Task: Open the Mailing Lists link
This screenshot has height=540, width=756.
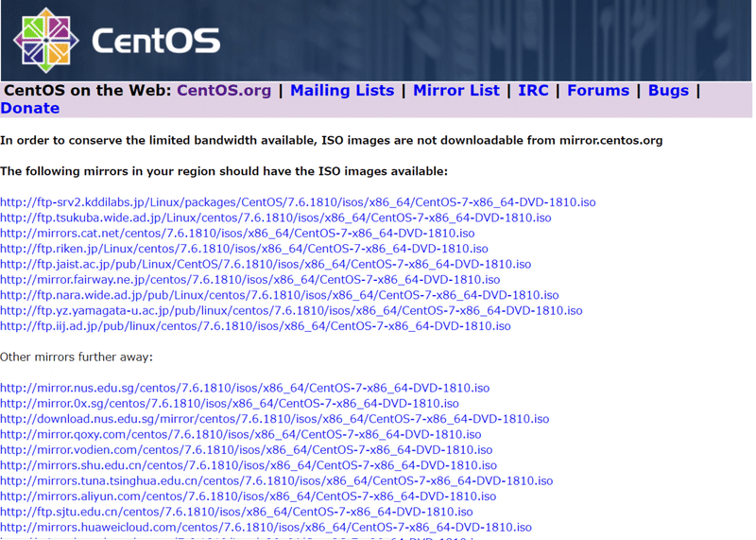Action: tap(342, 91)
